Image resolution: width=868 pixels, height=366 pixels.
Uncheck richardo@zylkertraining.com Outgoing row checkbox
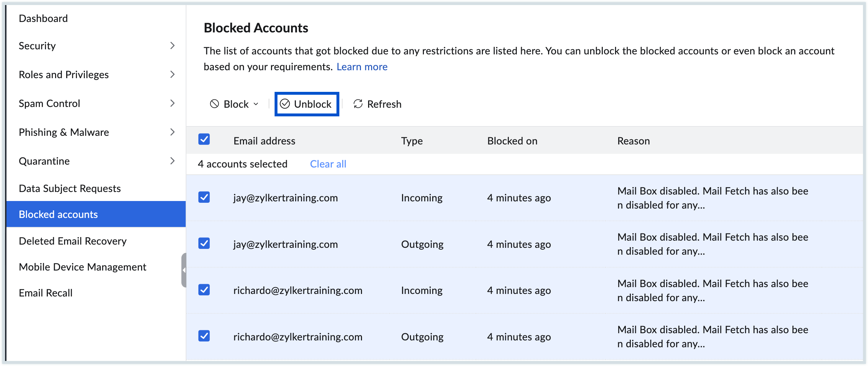(204, 336)
